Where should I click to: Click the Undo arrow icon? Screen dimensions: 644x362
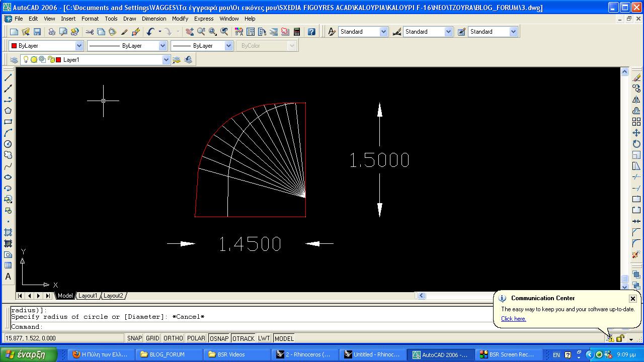coord(150,32)
